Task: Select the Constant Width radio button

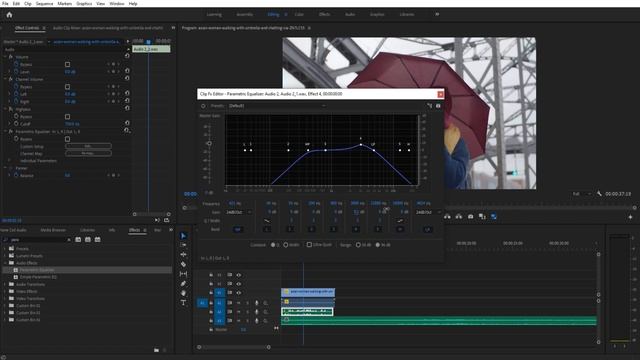Action: (286, 245)
